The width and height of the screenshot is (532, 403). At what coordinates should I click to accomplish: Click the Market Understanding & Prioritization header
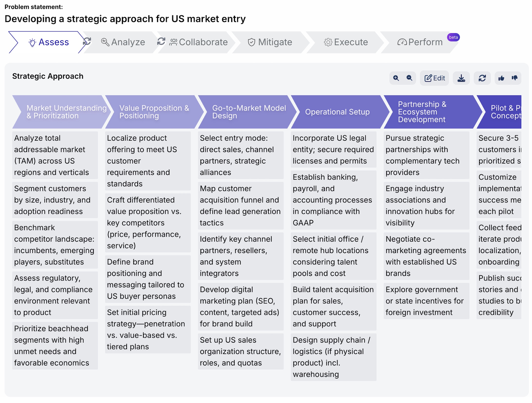pos(61,112)
